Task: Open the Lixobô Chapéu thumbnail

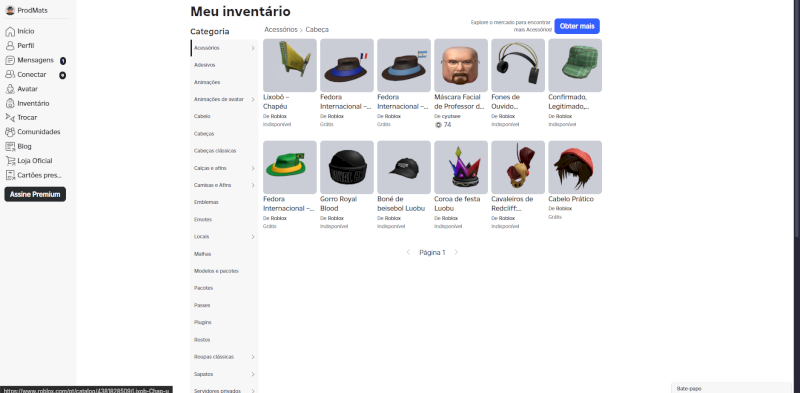Action: [290, 65]
